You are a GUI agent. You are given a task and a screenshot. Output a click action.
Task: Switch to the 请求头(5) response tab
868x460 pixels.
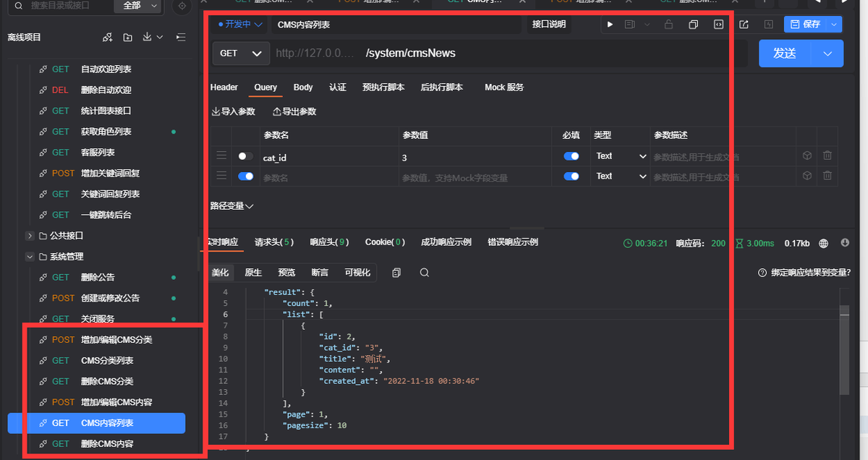[x=274, y=242]
